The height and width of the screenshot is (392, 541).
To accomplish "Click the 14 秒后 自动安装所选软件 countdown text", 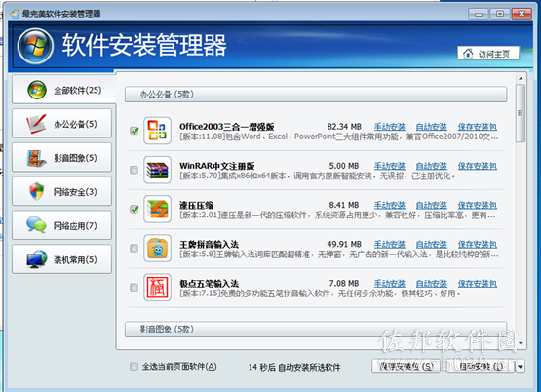I will (x=294, y=367).
